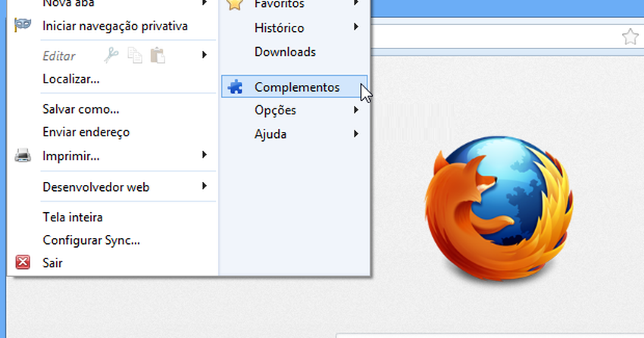
Task: Select the Nova aba menu entry
Action: 69,4
